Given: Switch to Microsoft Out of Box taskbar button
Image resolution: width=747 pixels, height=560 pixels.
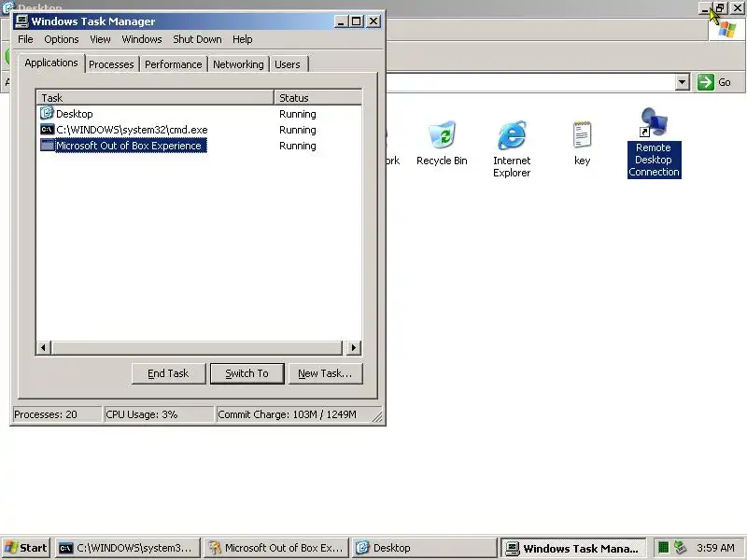Looking at the screenshot, I should pos(275,548).
